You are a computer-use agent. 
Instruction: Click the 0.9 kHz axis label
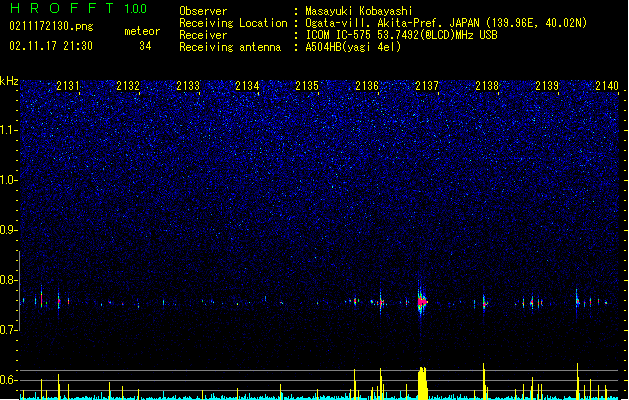click(9, 230)
